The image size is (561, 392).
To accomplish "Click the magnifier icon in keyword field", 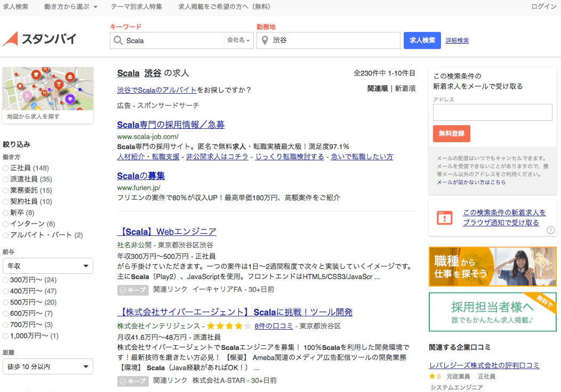I will (118, 40).
